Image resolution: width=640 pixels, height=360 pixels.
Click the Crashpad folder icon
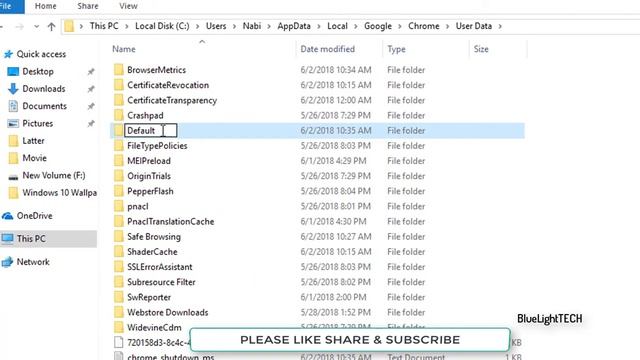(x=118, y=115)
